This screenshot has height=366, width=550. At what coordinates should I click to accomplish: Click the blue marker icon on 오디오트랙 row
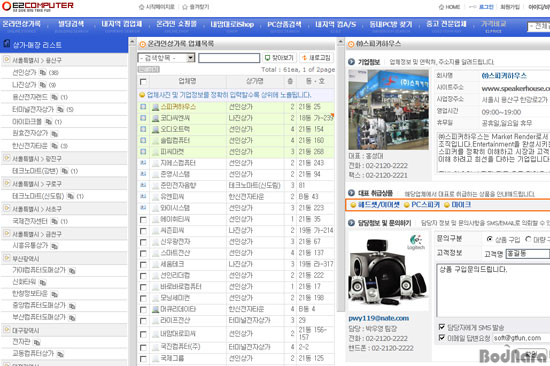[143, 129]
